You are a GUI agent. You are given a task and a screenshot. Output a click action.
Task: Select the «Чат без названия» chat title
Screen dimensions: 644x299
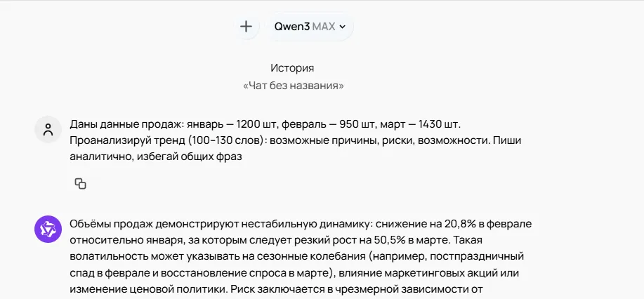[294, 86]
